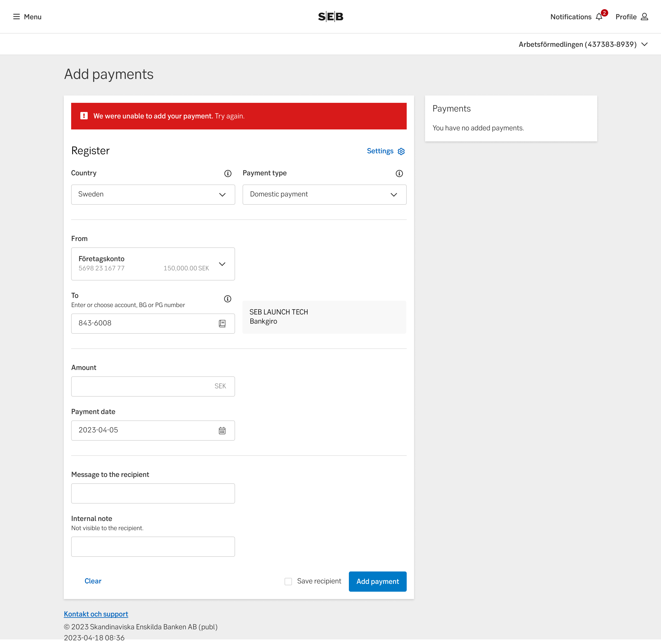661x644 pixels.
Task: Click the Clear link button
Action: 93,581
